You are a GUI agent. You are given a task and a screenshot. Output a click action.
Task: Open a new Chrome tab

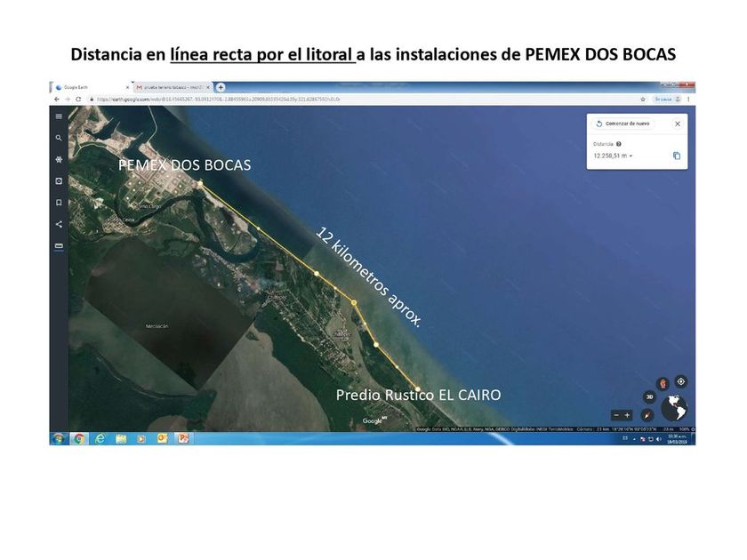pyautogui.click(x=221, y=87)
